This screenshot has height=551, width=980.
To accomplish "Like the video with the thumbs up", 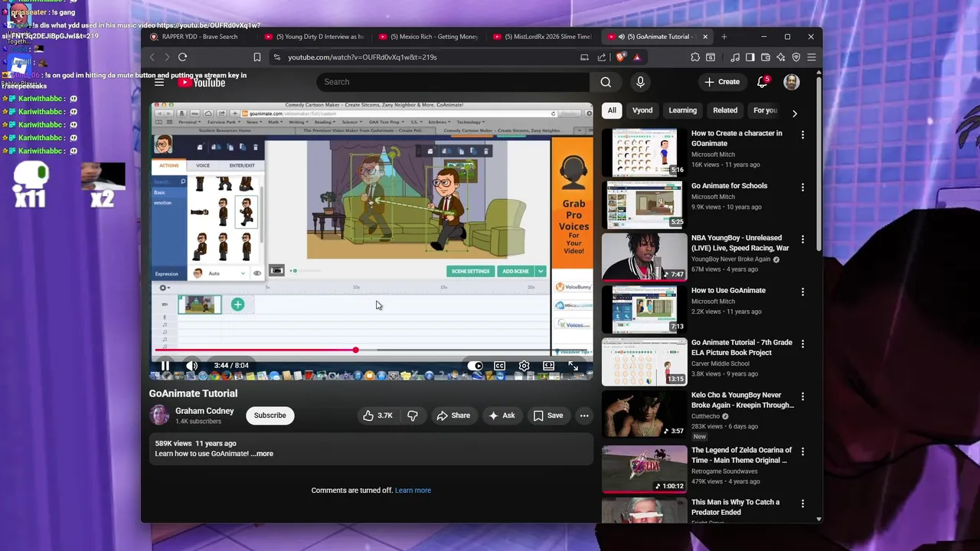I will point(378,416).
